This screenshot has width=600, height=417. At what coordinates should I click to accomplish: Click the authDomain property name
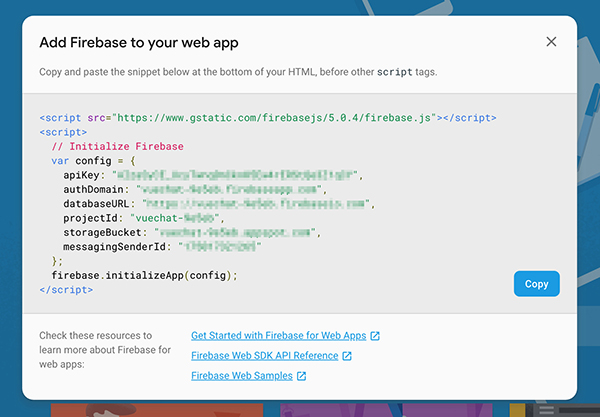pyautogui.click(x=93, y=189)
